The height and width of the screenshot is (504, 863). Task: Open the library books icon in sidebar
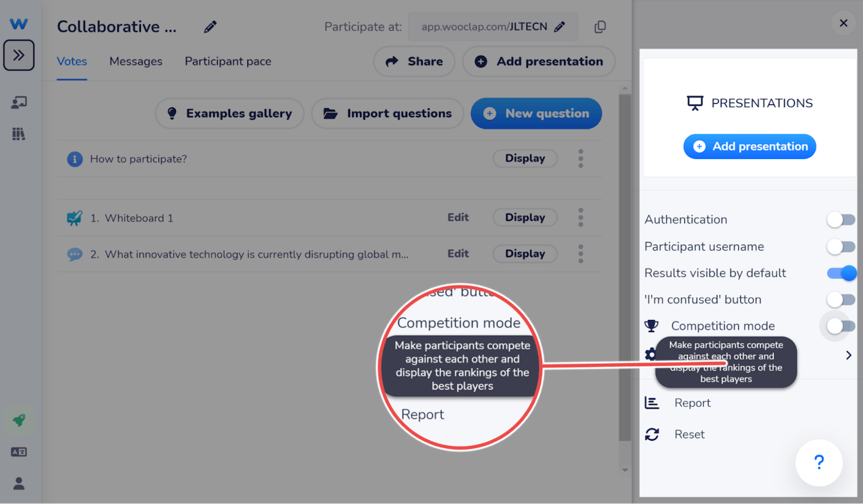[x=19, y=134]
